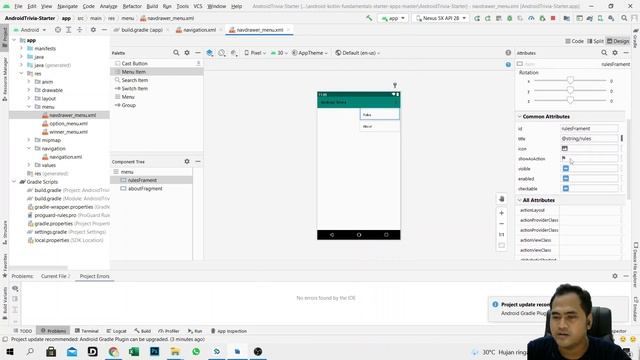Toggle the enabled attribute checkbox
640x360 pixels.
(x=566, y=178)
